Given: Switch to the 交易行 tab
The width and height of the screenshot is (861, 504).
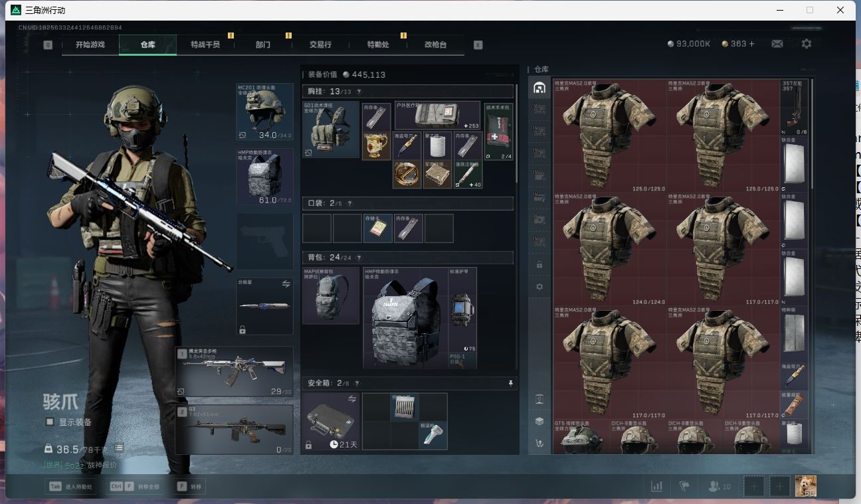Looking at the screenshot, I should (320, 44).
